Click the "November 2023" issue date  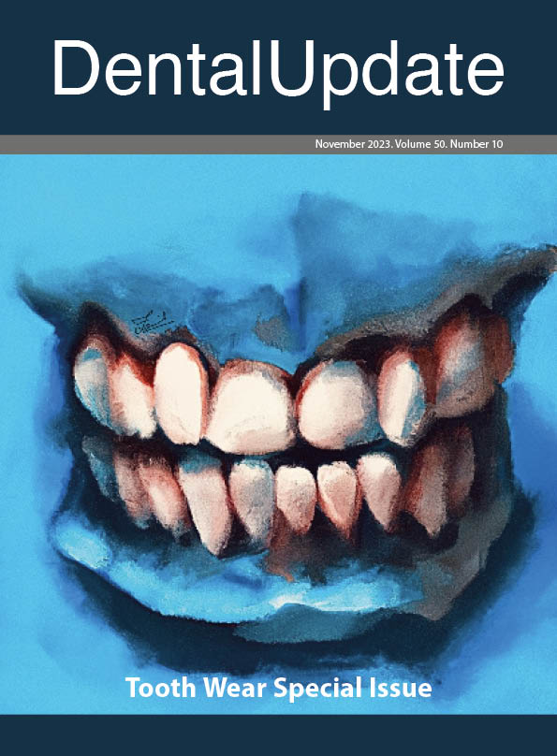[x=354, y=144]
